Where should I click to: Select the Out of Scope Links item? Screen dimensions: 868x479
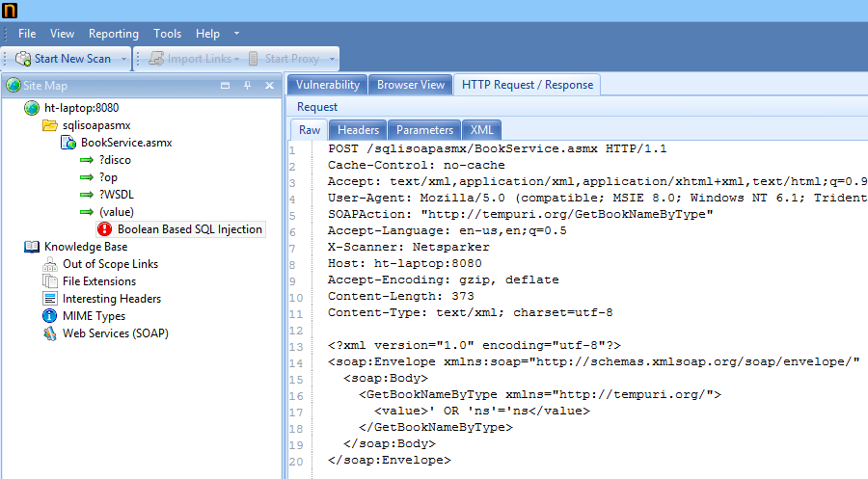110,264
